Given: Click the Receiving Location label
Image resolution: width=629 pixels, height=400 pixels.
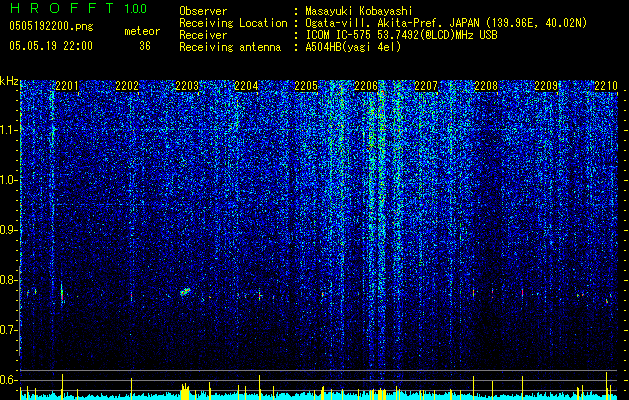Looking at the screenshot, I should coord(233,23).
